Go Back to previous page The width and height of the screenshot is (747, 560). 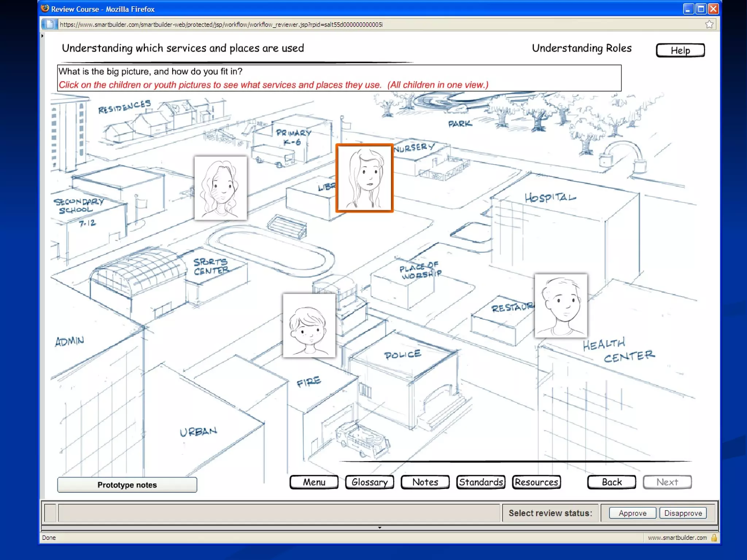pos(611,482)
